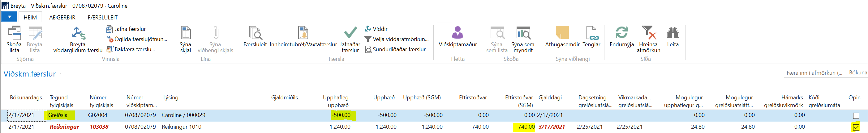
Task: Click Hreinsa afmörkun filter icon
Action: [648, 33]
